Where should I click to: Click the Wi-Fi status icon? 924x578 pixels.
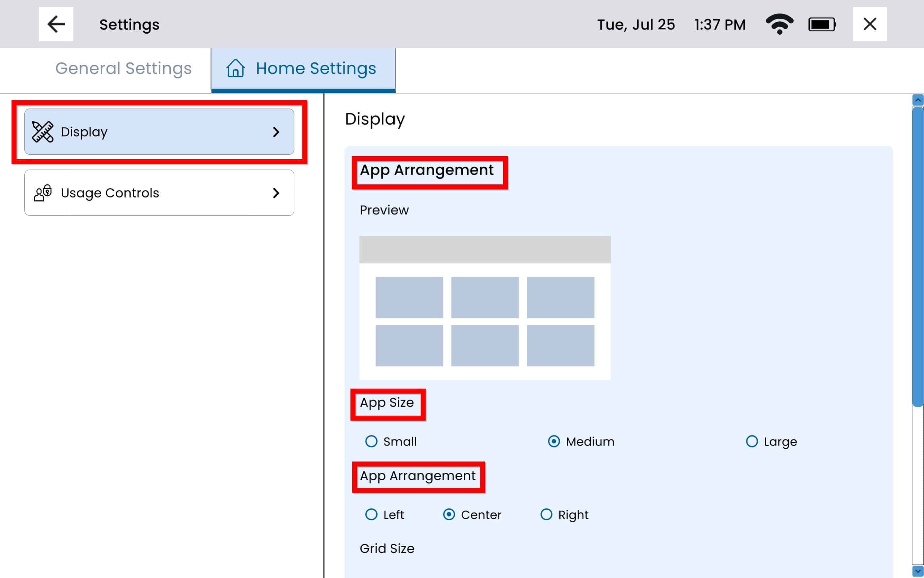point(779,24)
